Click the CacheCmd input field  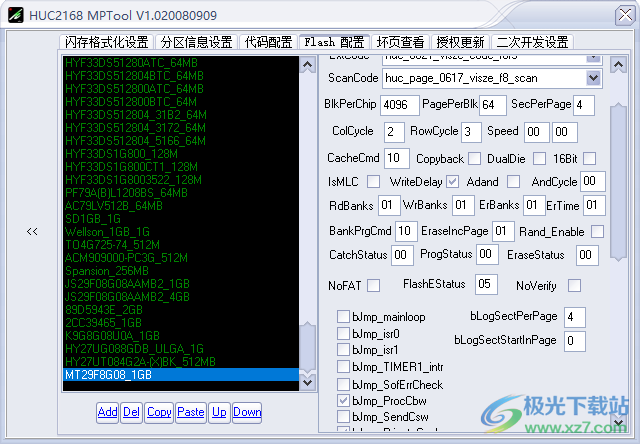pos(396,158)
